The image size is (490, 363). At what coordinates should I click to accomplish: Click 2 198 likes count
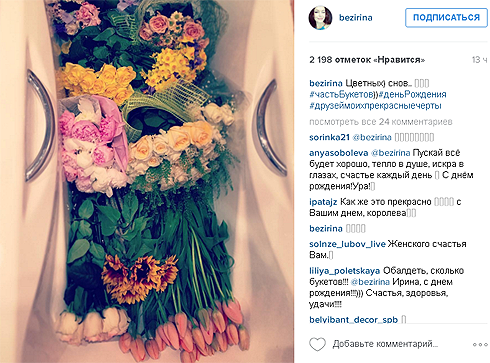tap(367, 60)
